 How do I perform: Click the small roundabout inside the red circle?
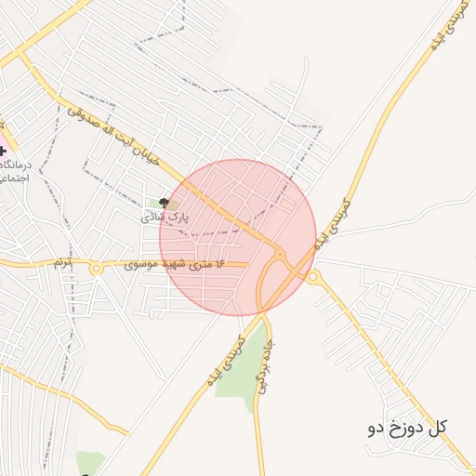coord(280,254)
